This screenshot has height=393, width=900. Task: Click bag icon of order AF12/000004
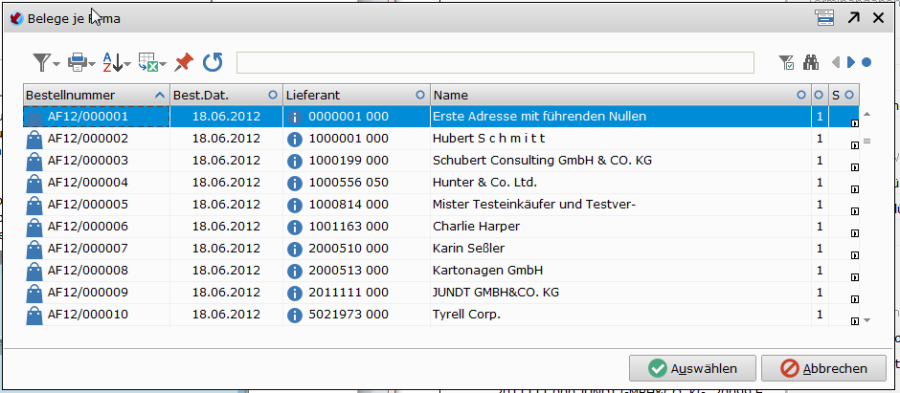click(34, 183)
